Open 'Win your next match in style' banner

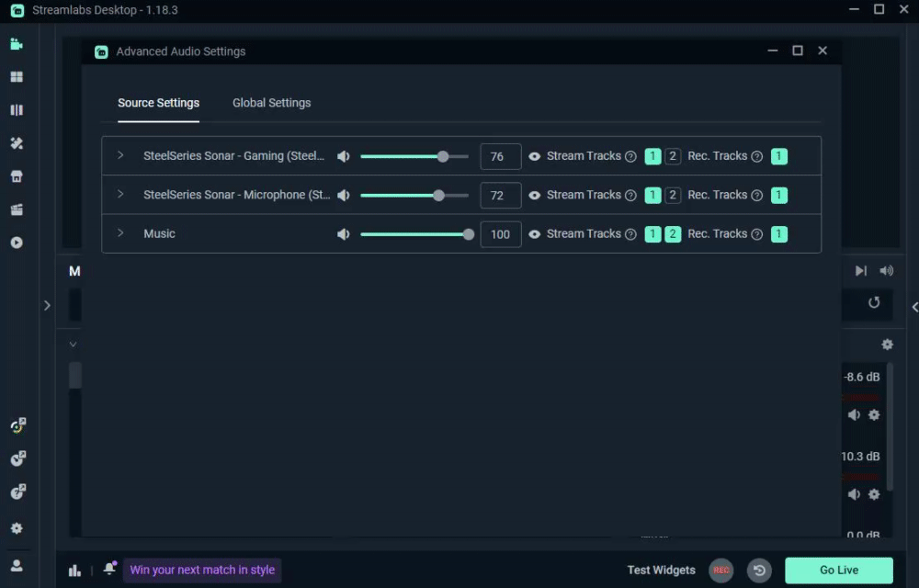pos(202,570)
